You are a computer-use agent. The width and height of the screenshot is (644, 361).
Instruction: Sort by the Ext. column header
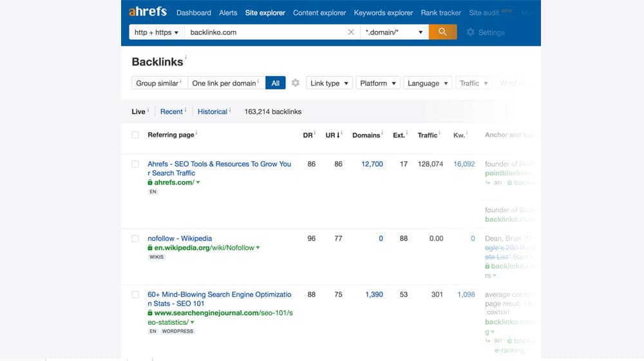(399, 135)
